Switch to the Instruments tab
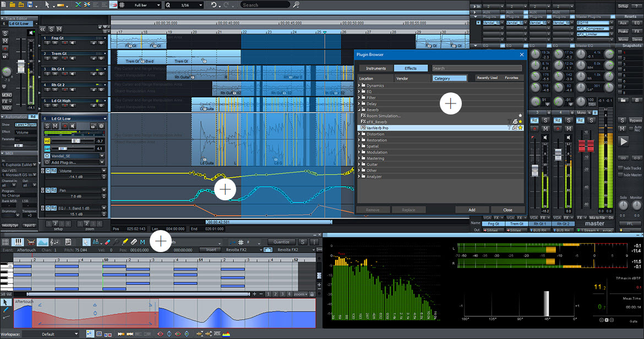This screenshot has width=644, height=339. click(376, 68)
